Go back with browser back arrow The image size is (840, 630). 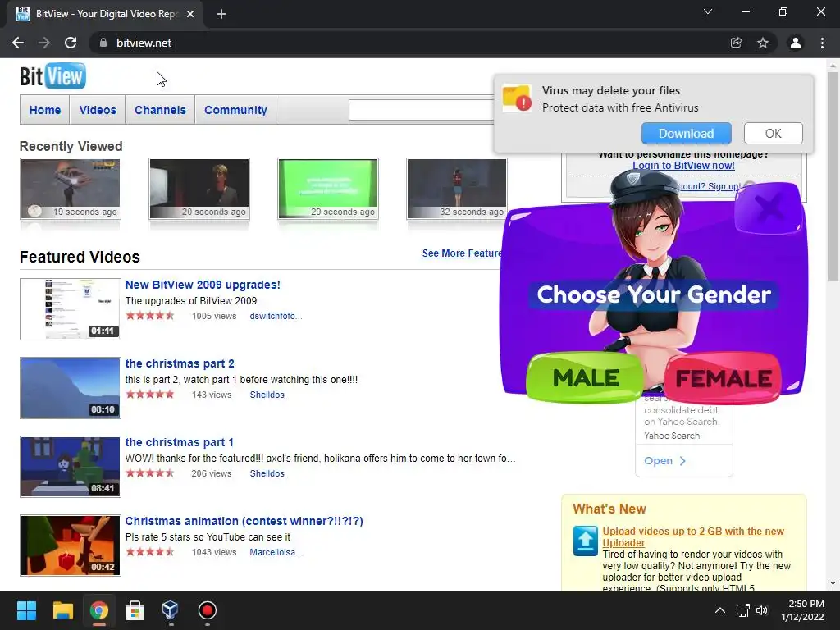[x=18, y=43]
